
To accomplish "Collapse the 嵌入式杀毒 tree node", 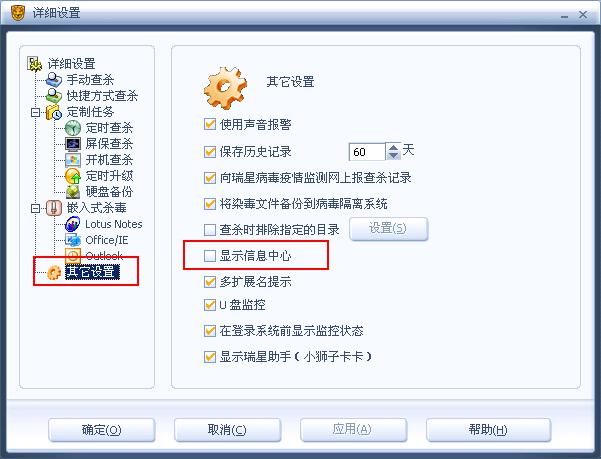I will coord(35,208).
